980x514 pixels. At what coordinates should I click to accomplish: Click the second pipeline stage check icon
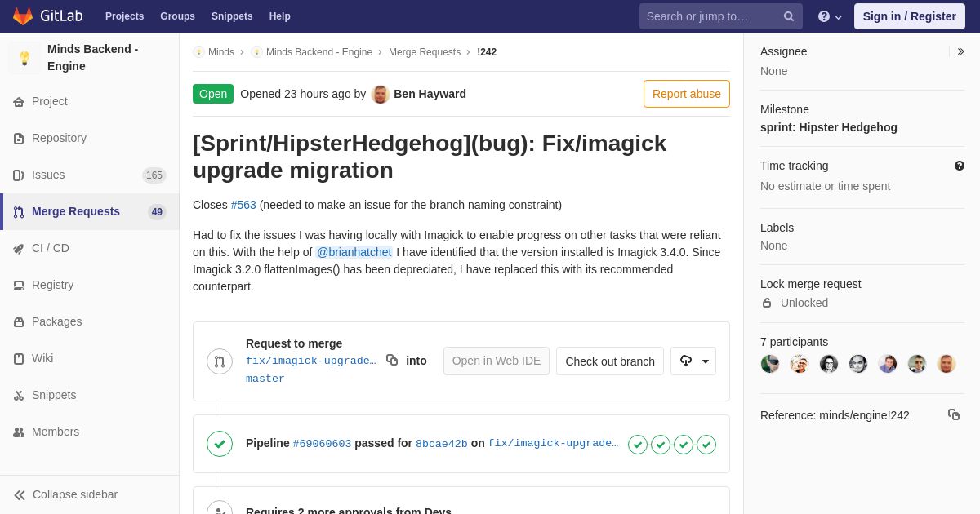pyautogui.click(x=661, y=445)
